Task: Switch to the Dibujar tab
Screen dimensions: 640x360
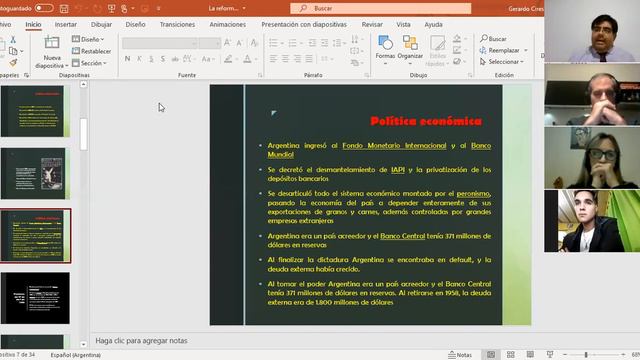Action: 101,24
